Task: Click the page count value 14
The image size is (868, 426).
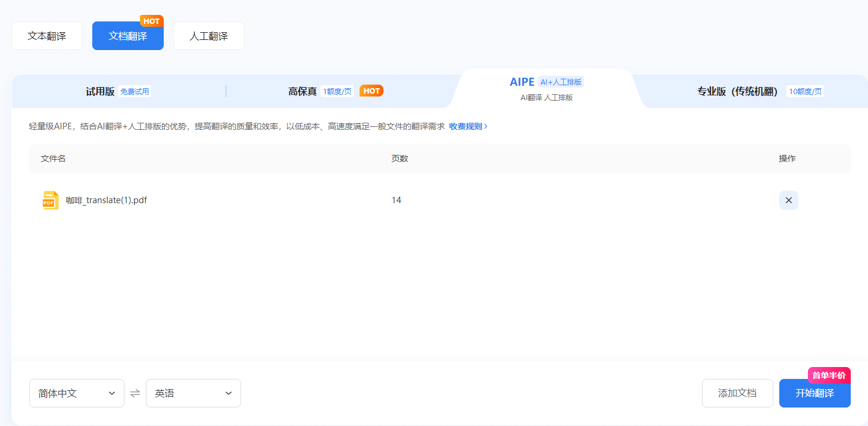Action: (x=396, y=200)
